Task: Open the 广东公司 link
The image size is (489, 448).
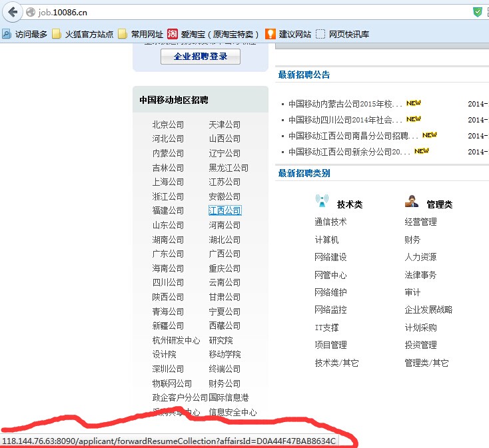Action: (168, 254)
